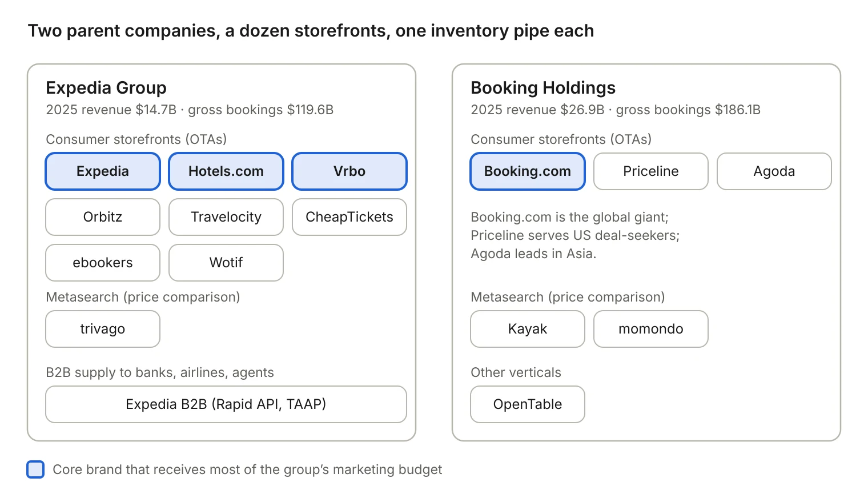Pick the ebookers chip
868x498 pixels.
[x=103, y=263]
